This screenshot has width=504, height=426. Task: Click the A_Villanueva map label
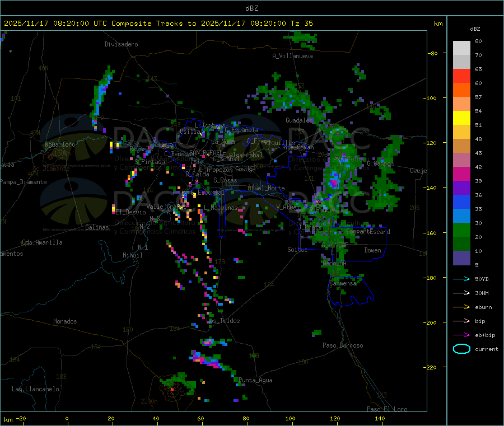(292, 56)
